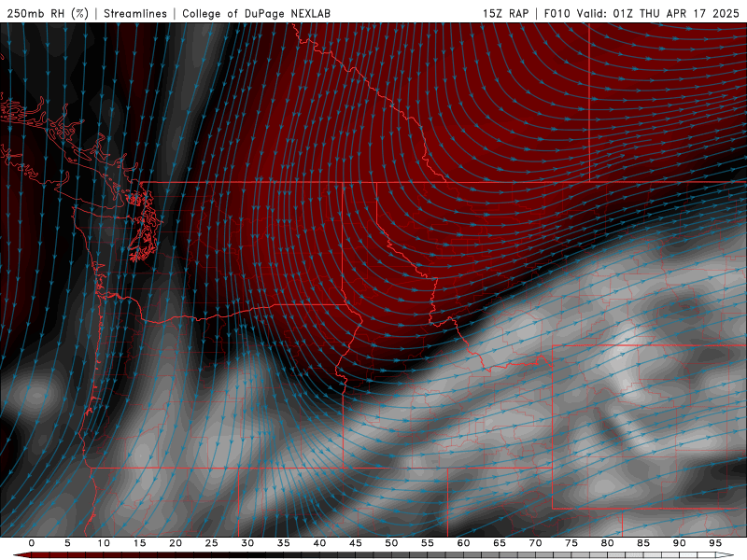Click the '50' colorbar scale label
Screen dimensions: 747x560
click(x=391, y=543)
